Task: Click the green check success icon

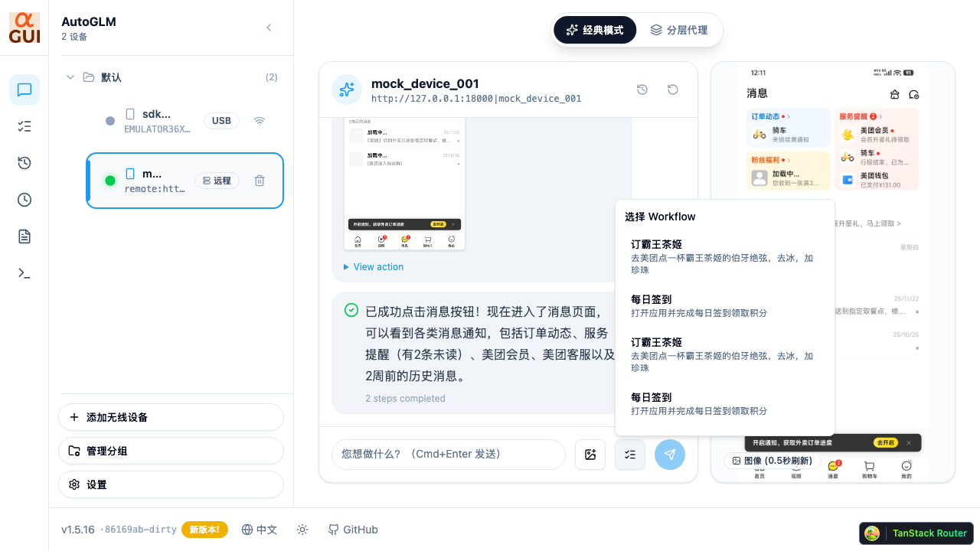Action: pos(351,310)
